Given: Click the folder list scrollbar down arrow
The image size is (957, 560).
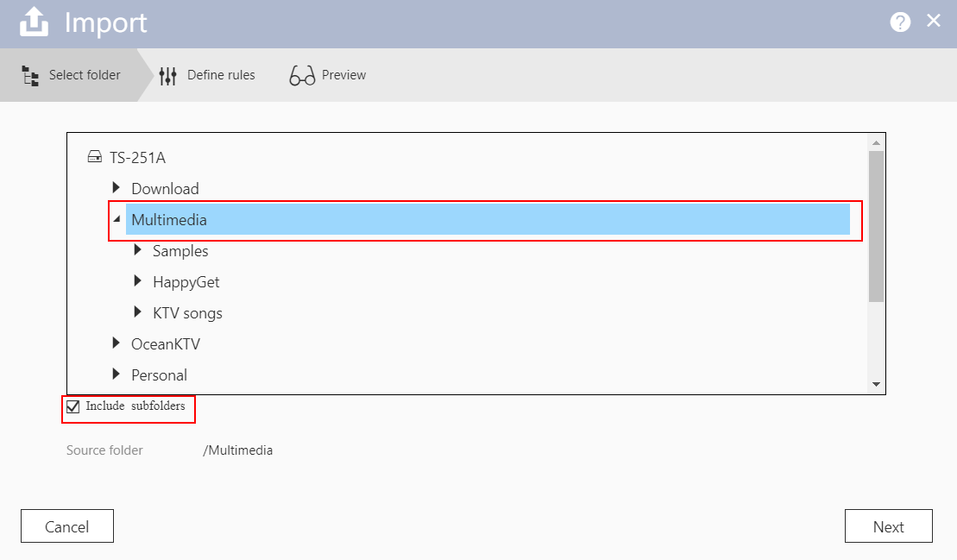Looking at the screenshot, I should pos(876,384).
